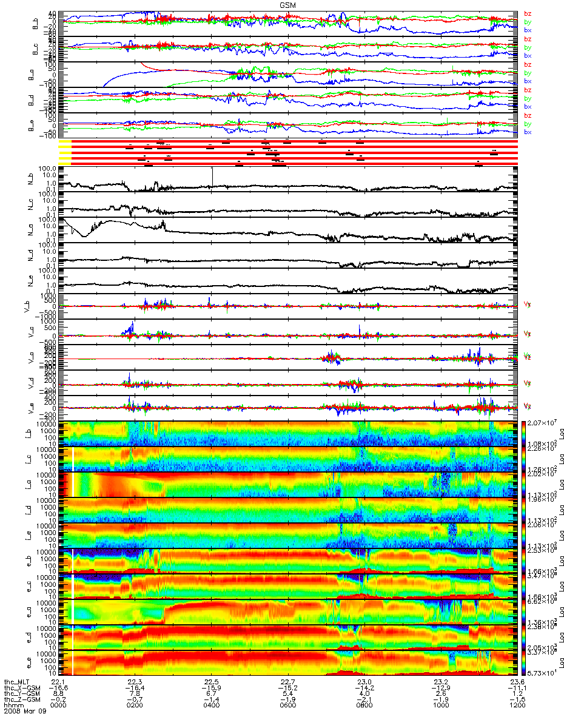The width and height of the screenshot is (564, 728).
Task: Click the thc_X-GSM row label
Action: click(22, 689)
